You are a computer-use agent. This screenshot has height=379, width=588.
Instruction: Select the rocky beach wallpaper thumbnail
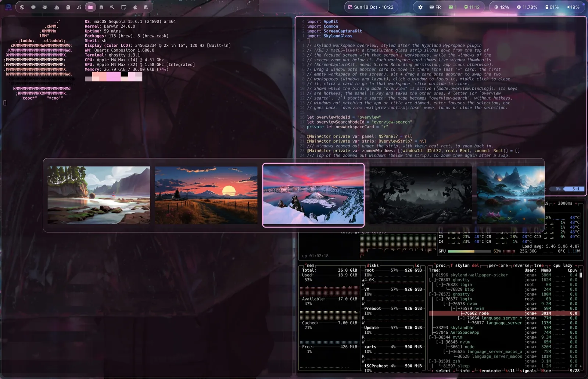[x=99, y=195]
